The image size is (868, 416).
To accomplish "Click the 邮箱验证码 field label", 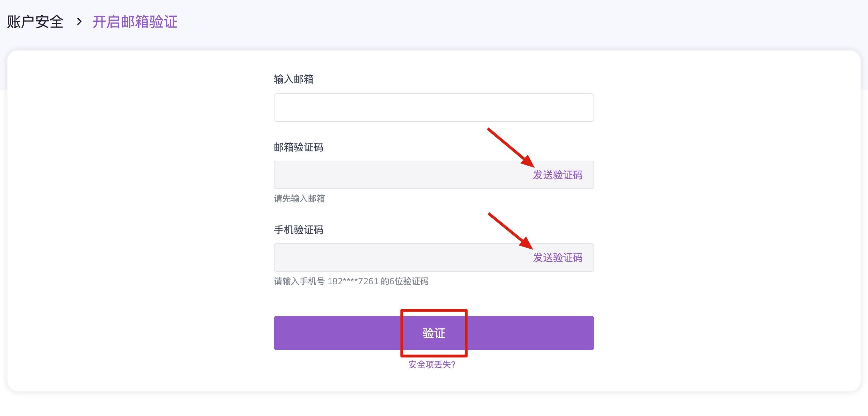I will (298, 147).
